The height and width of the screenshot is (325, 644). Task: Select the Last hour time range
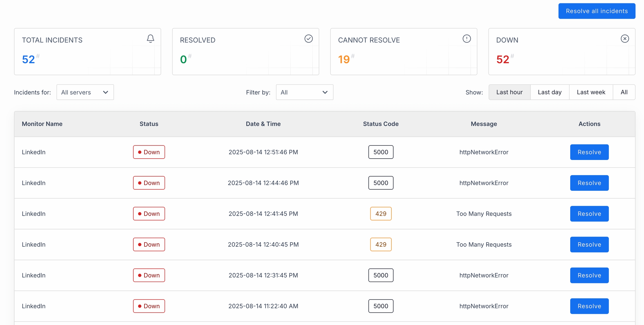pyautogui.click(x=509, y=92)
